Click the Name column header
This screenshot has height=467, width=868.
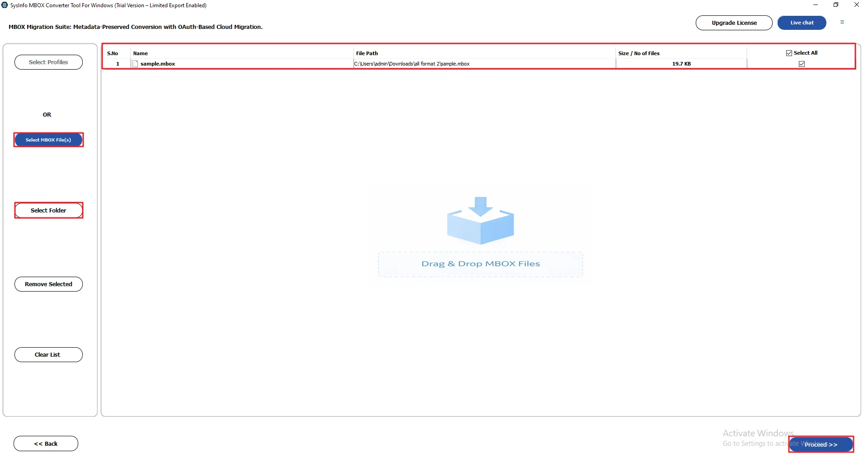click(141, 53)
